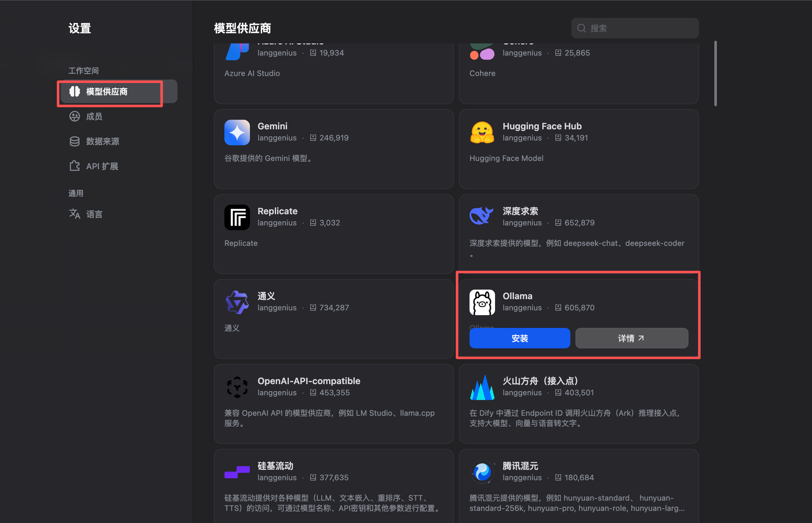Screen dimensions: 812x523
Task: Click the Volcano Ark blue peaks icon
Action: pyautogui.click(x=482, y=388)
